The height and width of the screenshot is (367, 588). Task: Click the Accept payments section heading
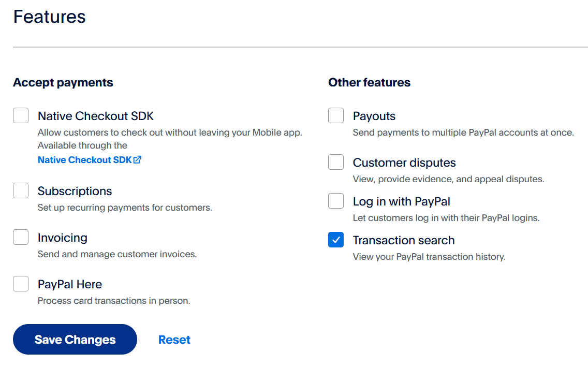pos(63,82)
